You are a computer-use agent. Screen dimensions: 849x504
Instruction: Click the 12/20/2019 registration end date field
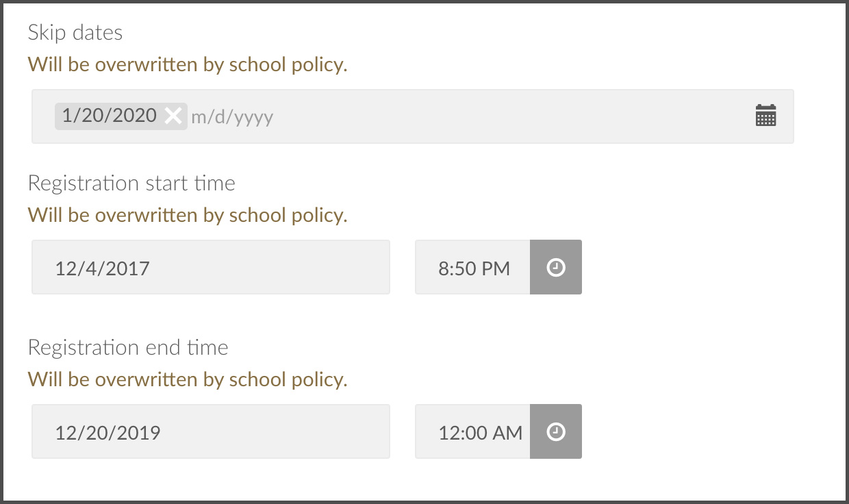tap(210, 431)
